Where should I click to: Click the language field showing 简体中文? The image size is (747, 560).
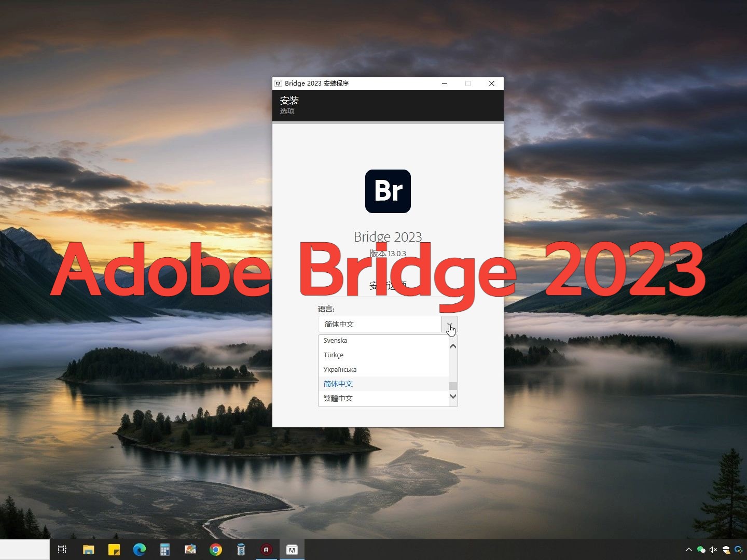pos(380,324)
